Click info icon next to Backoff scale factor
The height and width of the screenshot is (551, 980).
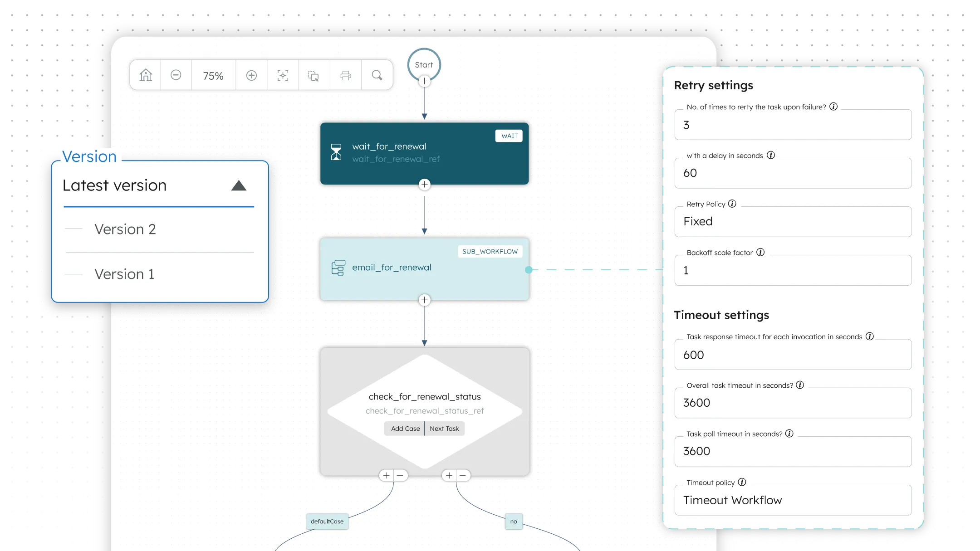pyautogui.click(x=760, y=253)
